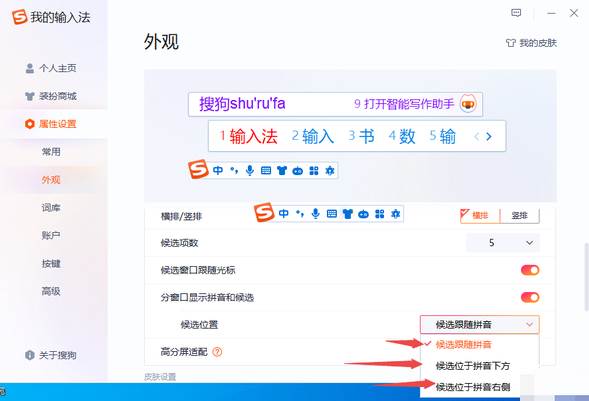Image resolution: width=589 pixels, height=401 pixels.
Task: Click candidate 5 输 in the preview
Action: click(443, 136)
